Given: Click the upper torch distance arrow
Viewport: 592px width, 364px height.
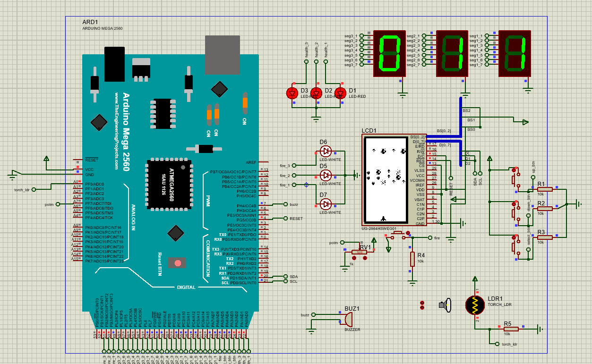Looking at the screenshot, I should [422, 302].
